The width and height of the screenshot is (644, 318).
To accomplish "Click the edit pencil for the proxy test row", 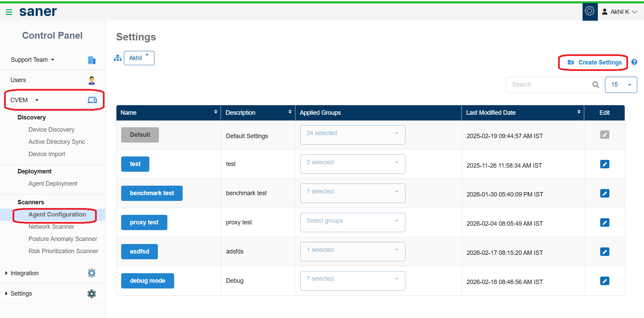I will click(604, 223).
